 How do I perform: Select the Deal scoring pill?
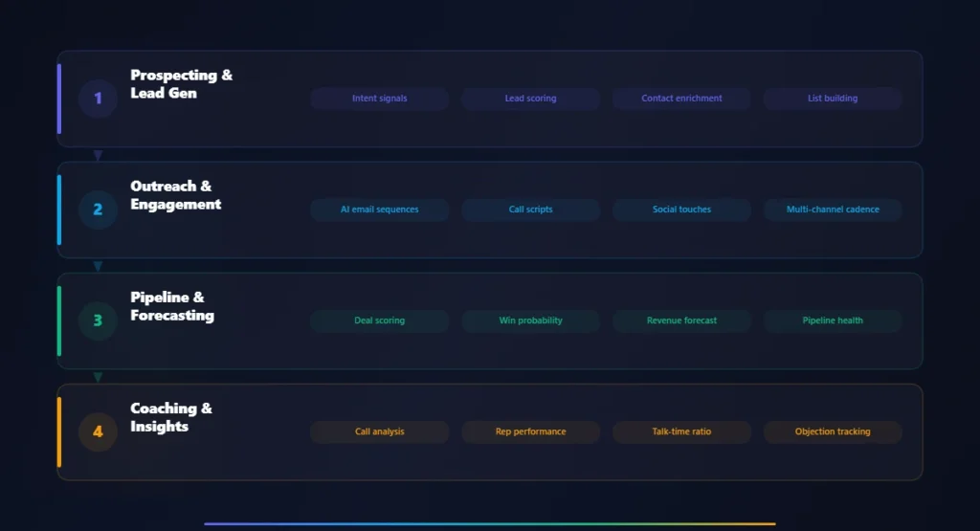[379, 321]
